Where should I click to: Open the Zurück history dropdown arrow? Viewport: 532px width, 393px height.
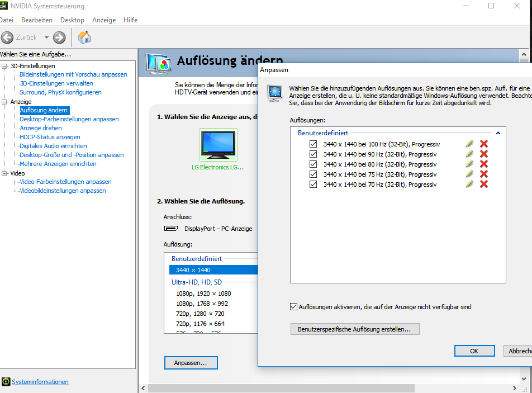click(46, 37)
